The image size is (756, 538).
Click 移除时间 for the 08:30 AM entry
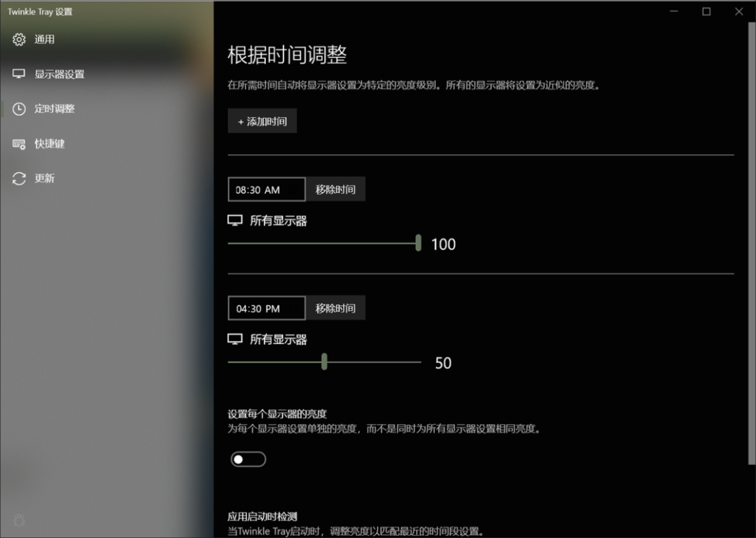coord(335,189)
